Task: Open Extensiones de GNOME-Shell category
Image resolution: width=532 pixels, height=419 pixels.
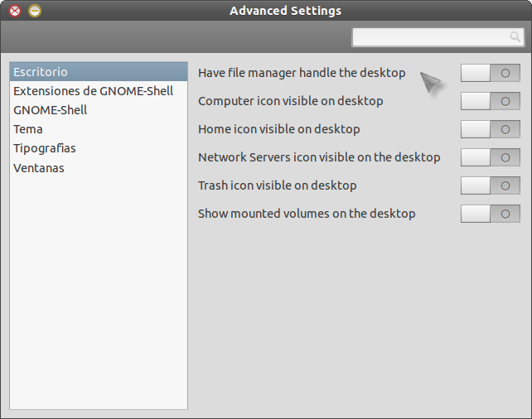Action: click(x=93, y=91)
